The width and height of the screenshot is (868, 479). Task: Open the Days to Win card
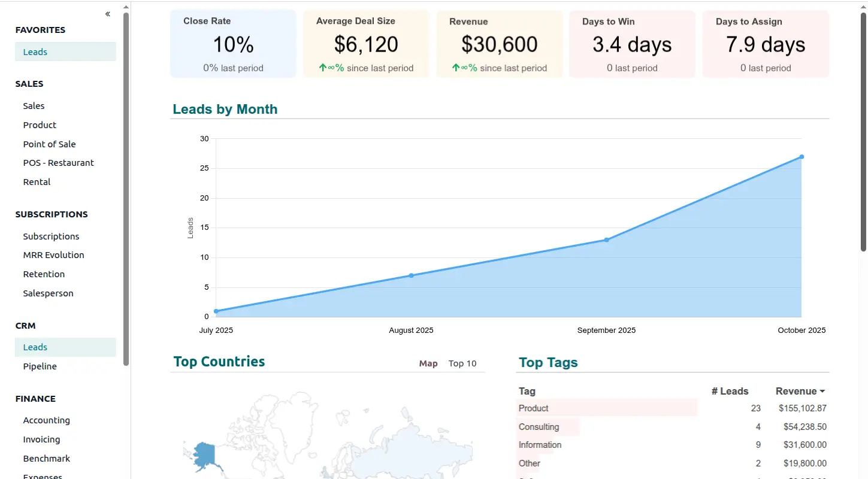632,44
